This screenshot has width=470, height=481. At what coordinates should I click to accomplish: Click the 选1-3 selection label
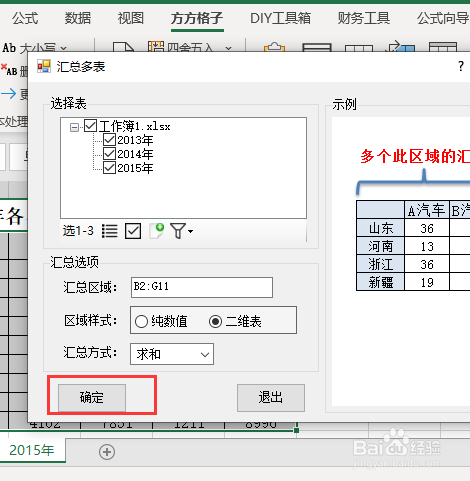click(78, 231)
